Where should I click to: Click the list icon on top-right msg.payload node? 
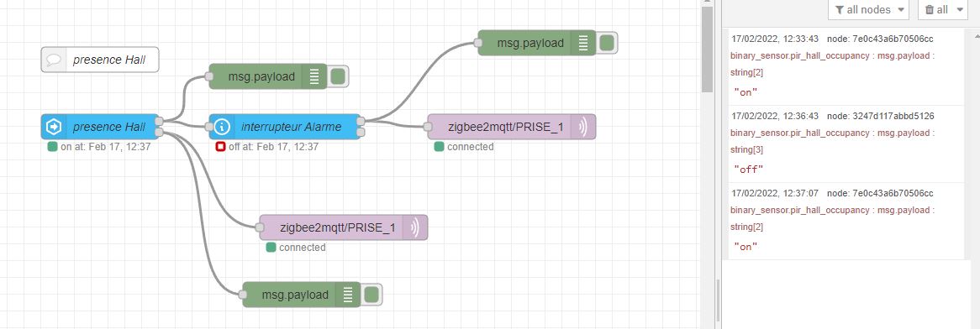[583, 43]
